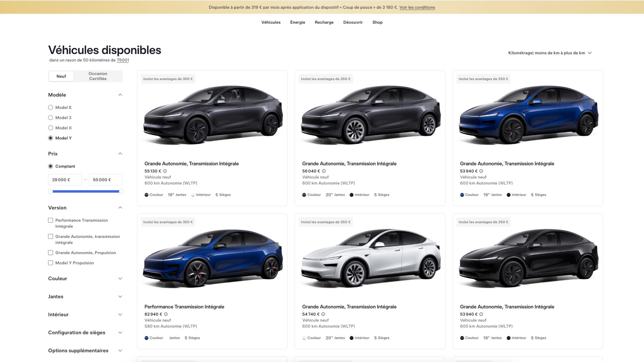Click white Intérieur dot on 55 130 € card
Viewport: 644px width, 362px height.
point(193,195)
